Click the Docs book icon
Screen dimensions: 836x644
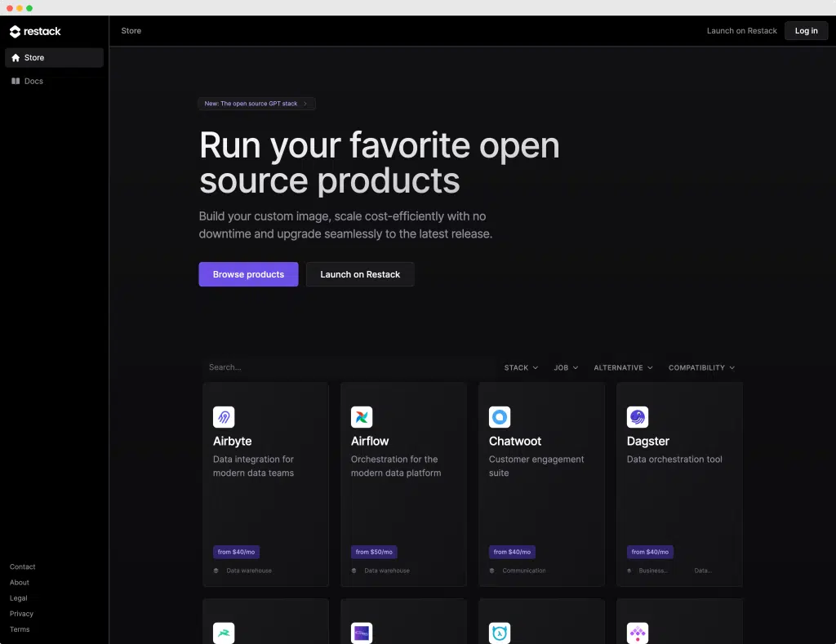(16, 81)
